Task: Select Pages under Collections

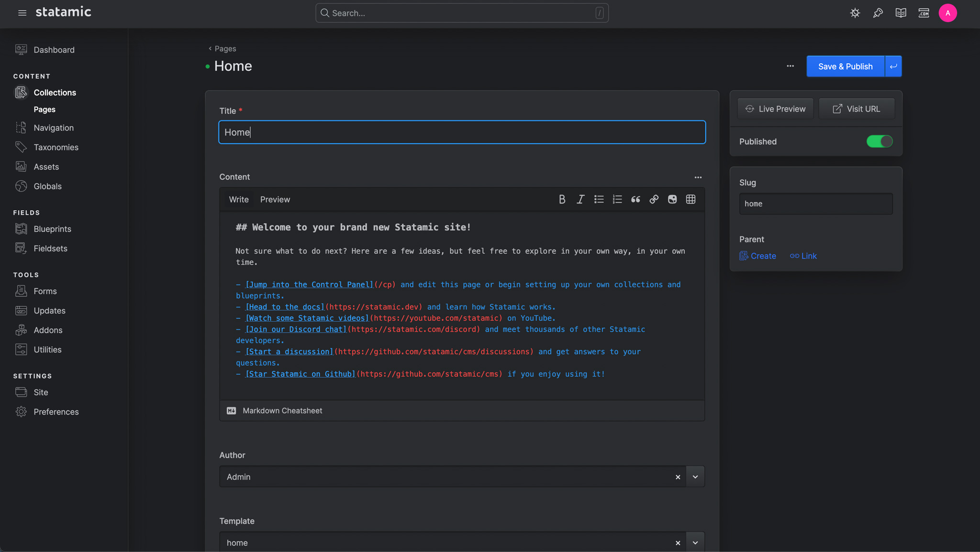Action: [x=45, y=110]
